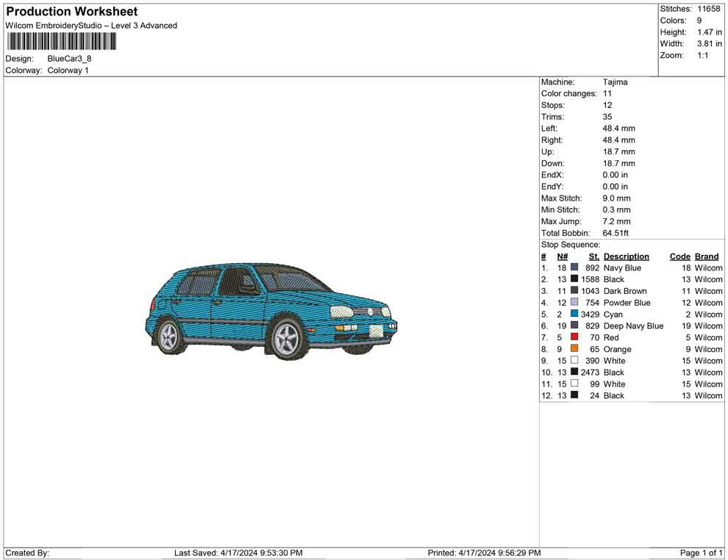Click the Zoom value 1:1
The width and height of the screenshot is (728, 560).
pos(703,55)
